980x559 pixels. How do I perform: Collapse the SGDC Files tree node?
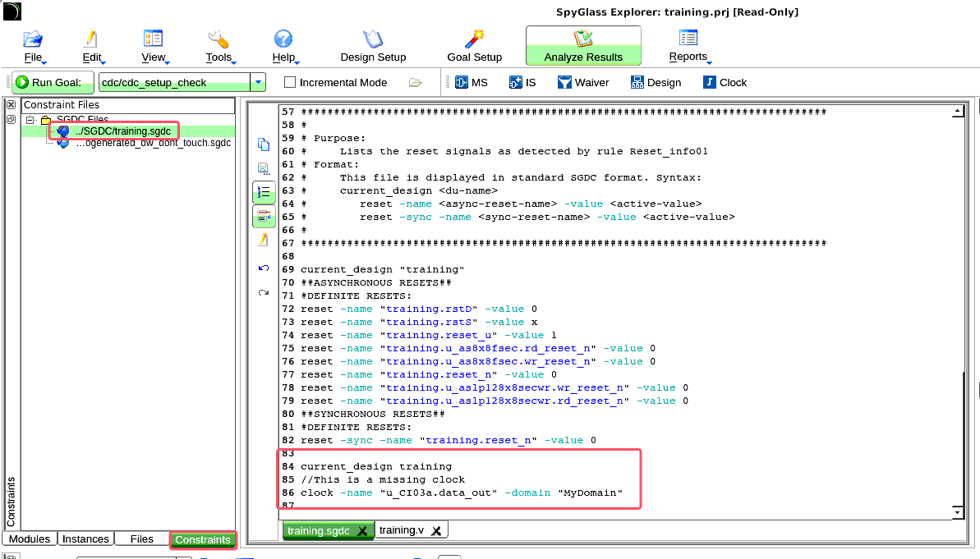pos(30,119)
